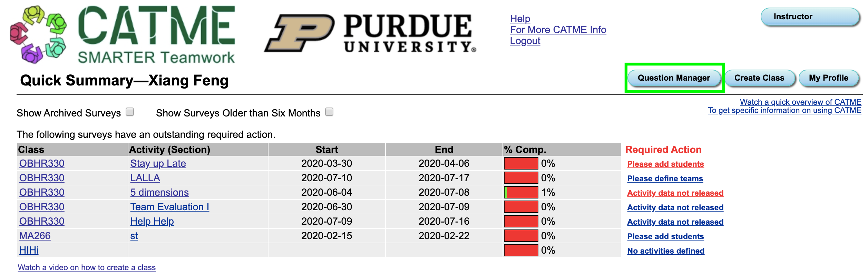Click the red progress bar for 5 dimensions
Image resolution: width=868 pixels, height=276 pixels.
tap(521, 192)
